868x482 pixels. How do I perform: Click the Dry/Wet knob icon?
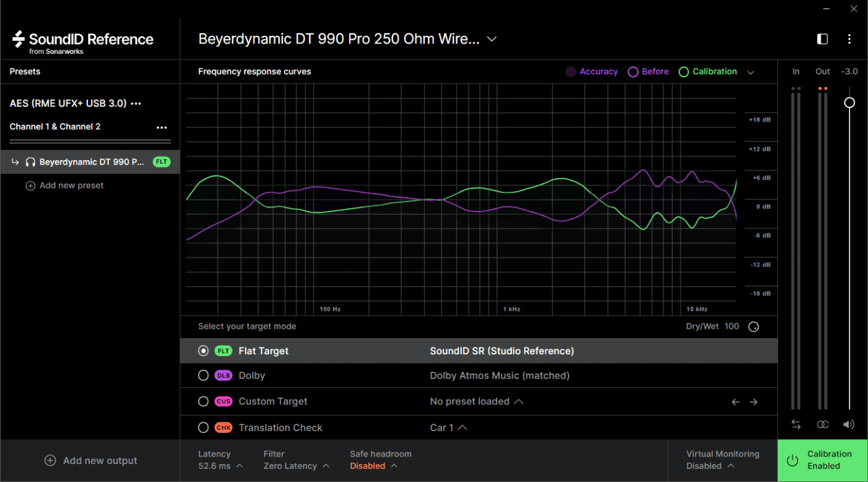pyautogui.click(x=754, y=327)
